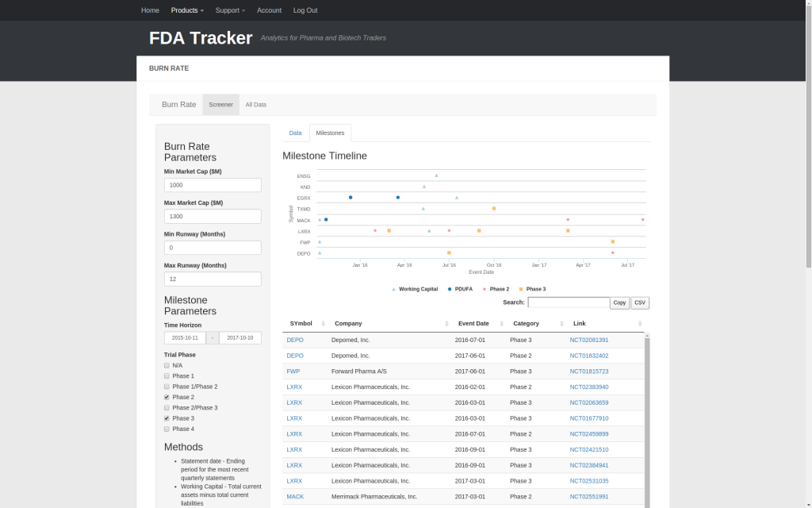Select the FWP Working Capital triangle marker
Viewport: 812px width, 508px height.
[x=320, y=242]
